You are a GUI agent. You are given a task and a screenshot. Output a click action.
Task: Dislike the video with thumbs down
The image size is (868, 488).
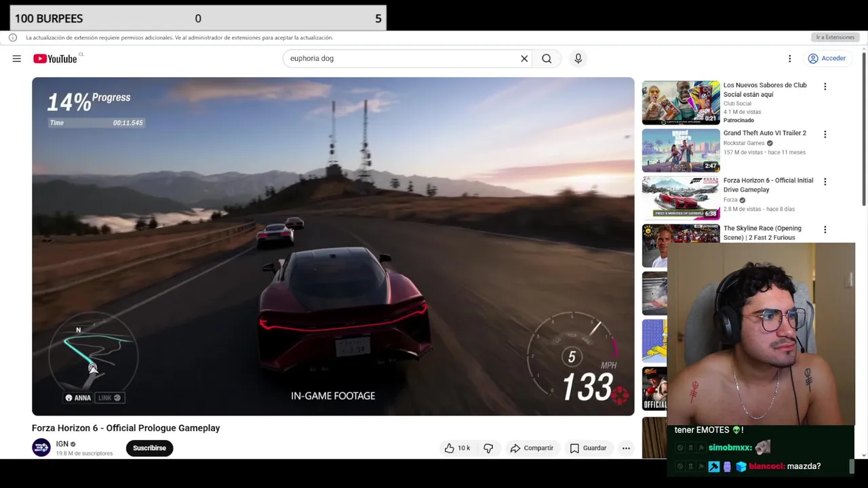click(488, 448)
